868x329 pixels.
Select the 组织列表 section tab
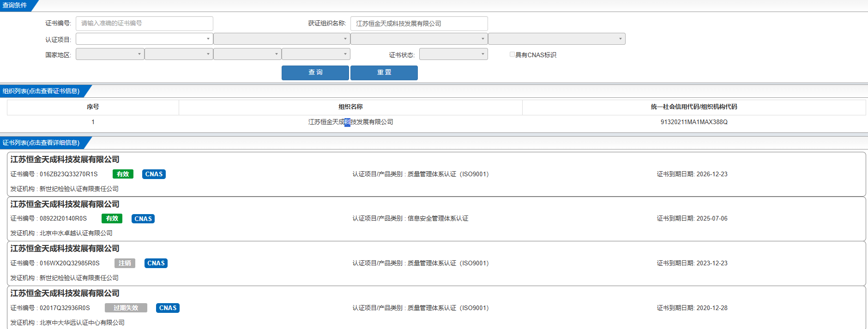pos(42,91)
